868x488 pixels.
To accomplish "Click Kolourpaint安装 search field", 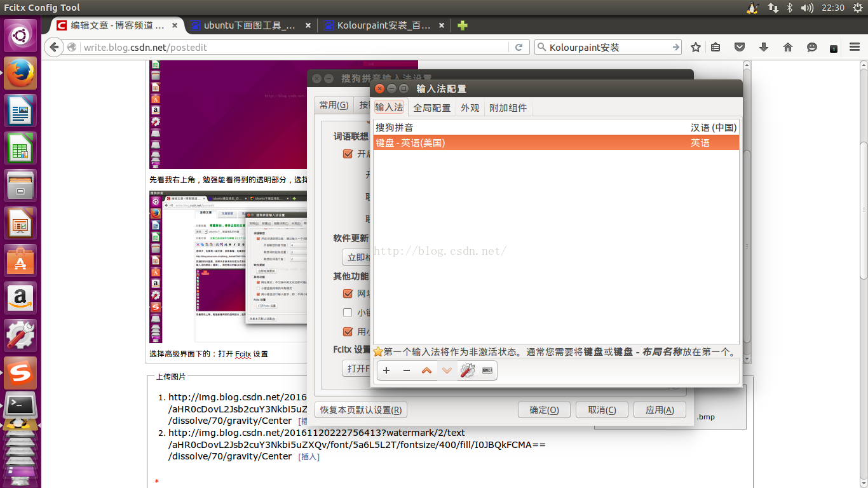I will click(x=608, y=47).
